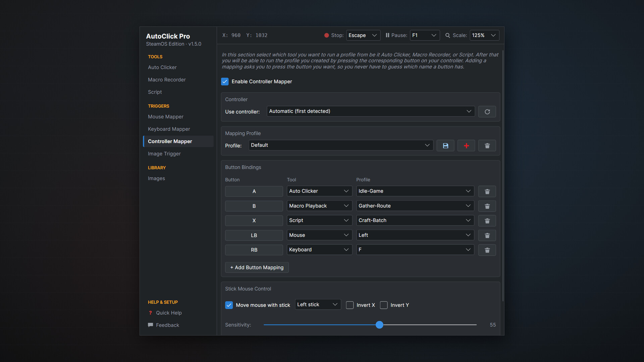Open the Craft-Batch profile dropdown
The image size is (644, 362).
pyautogui.click(x=415, y=220)
